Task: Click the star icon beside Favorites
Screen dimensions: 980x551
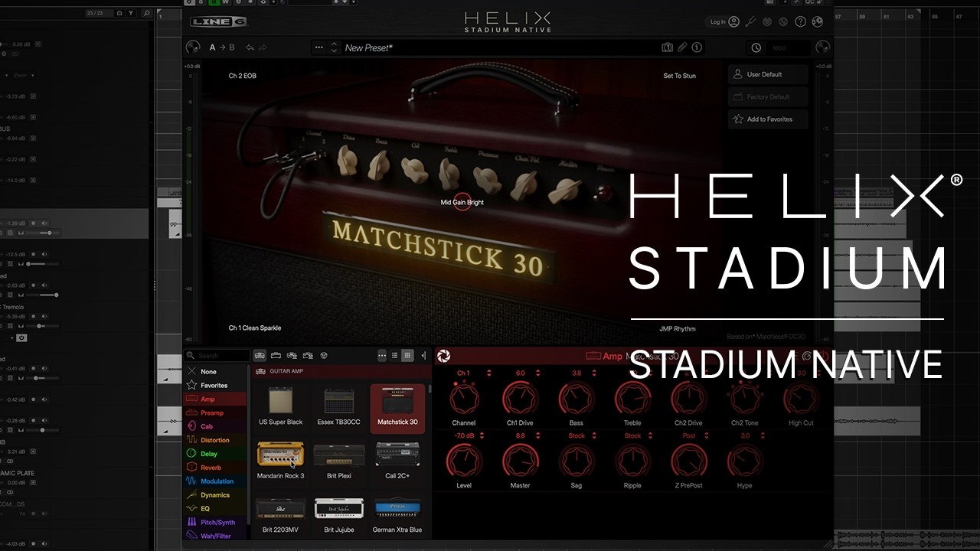Action: (192, 385)
